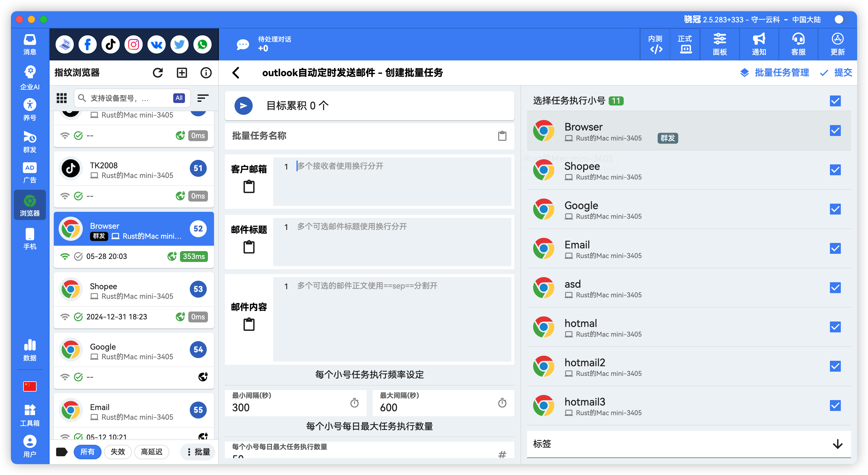Click the 批量任务管理 link
Image resolution: width=868 pixels, height=475 pixels.
[x=774, y=73]
